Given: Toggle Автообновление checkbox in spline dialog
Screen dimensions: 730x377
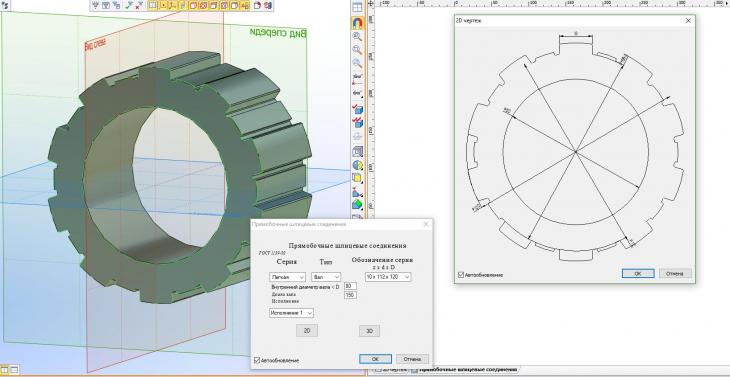Looking at the screenshot, I should tap(257, 360).
